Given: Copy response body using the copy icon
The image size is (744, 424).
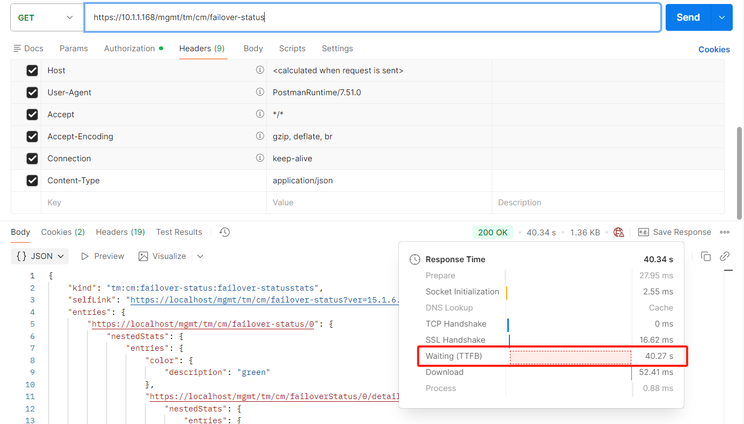Looking at the screenshot, I should coord(706,256).
